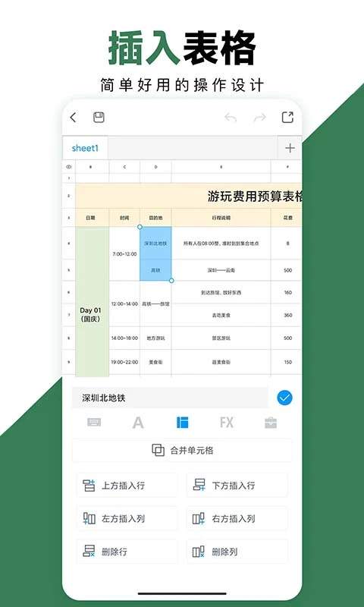Click 删除列 delete column button

pos(237,552)
